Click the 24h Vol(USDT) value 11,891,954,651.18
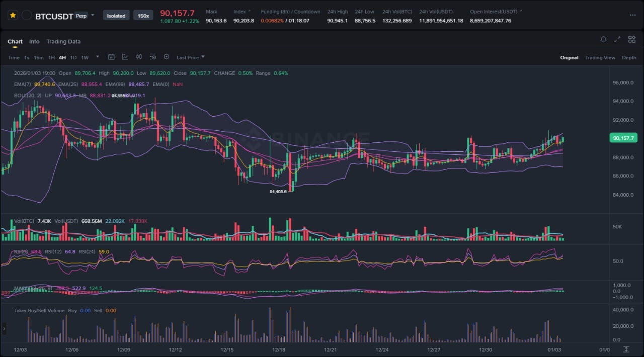The height and width of the screenshot is (357, 644). pos(441,21)
